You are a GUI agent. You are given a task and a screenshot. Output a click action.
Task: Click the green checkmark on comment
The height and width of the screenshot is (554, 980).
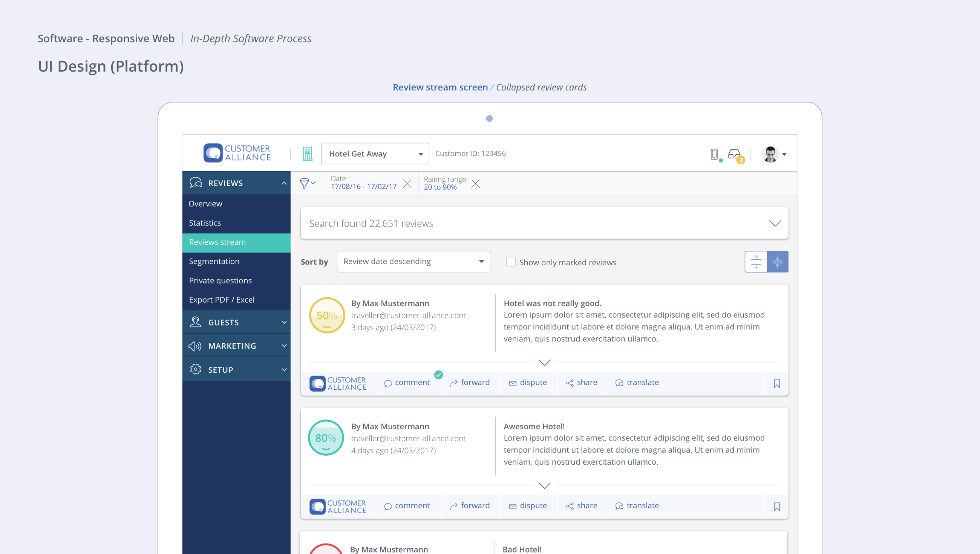(439, 375)
